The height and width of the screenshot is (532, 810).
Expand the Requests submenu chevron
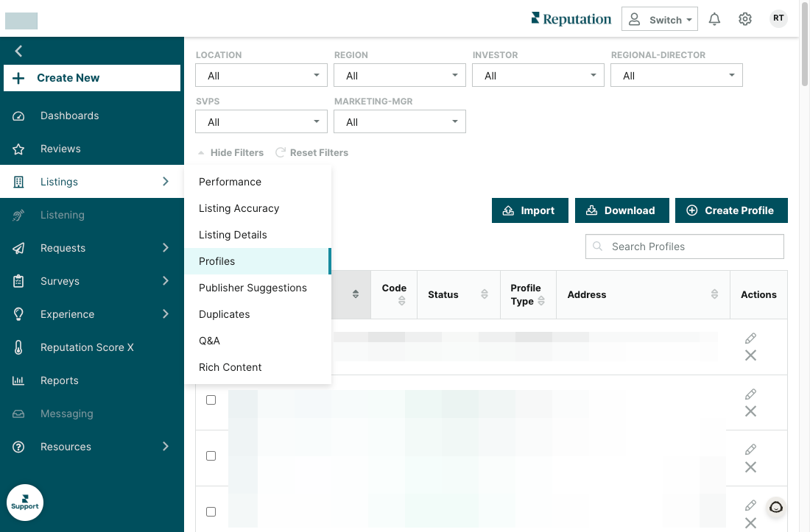(165, 248)
